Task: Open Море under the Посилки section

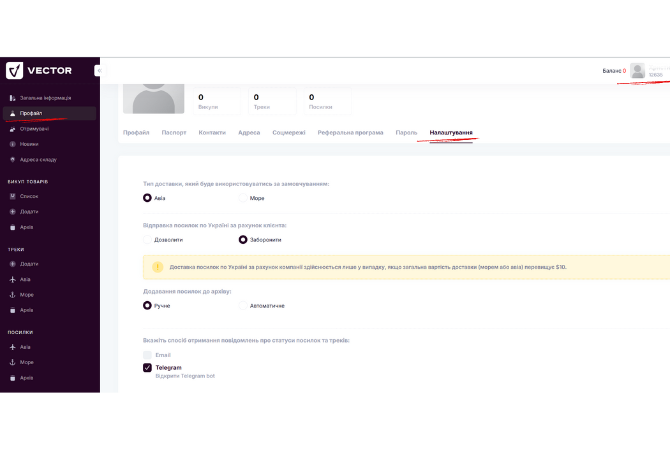Action: [27, 362]
